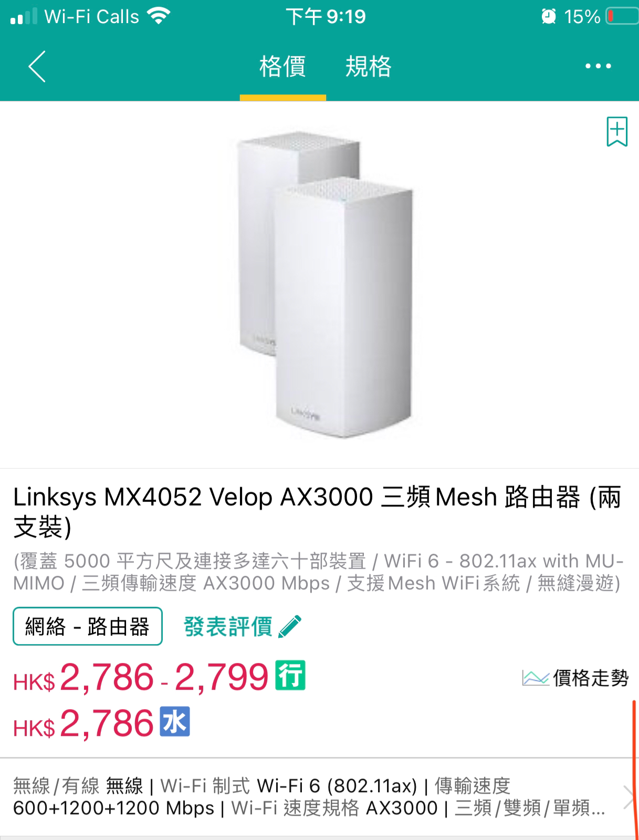The image size is (639, 840).
Task: Open the three-dot more options menu
Action: (x=598, y=66)
